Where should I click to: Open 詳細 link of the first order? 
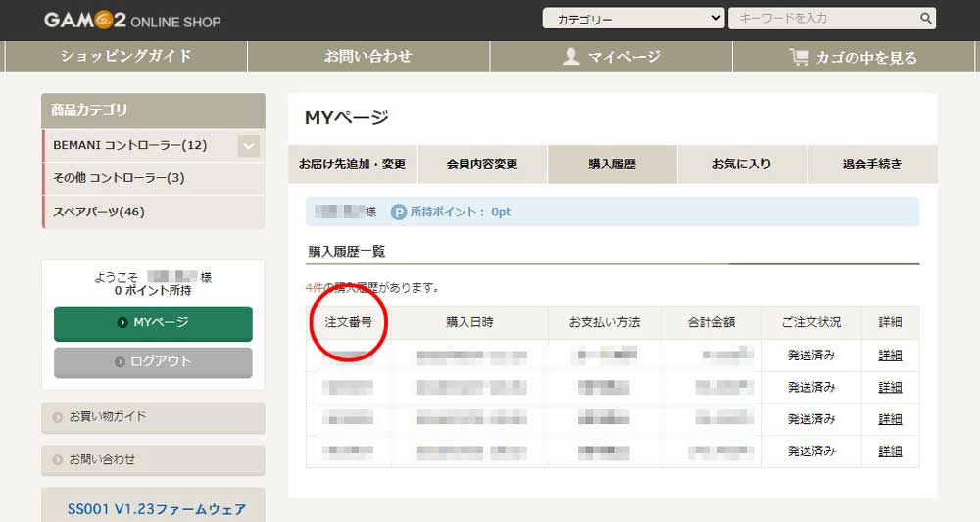click(x=890, y=356)
